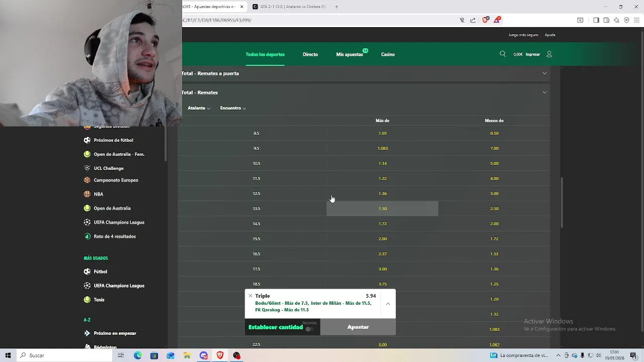Expand the Triple bet slip chevron
This screenshot has width=644, height=362.
coord(388,304)
